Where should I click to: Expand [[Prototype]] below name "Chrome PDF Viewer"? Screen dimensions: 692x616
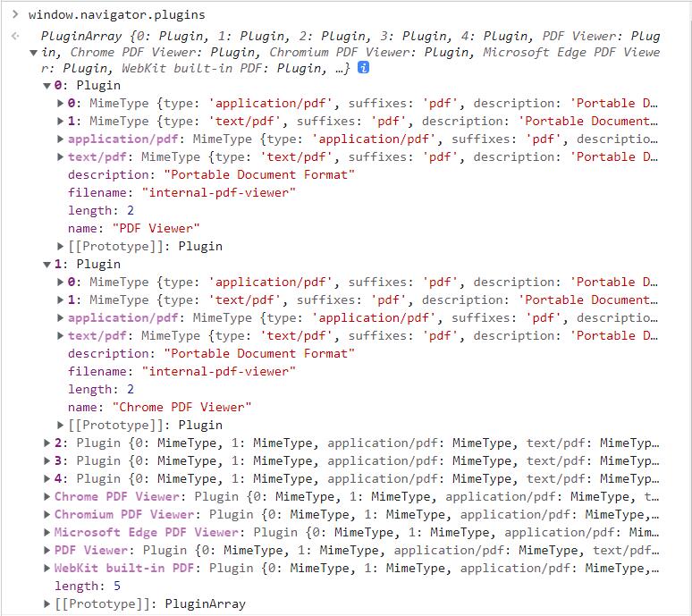coord(61,426)
